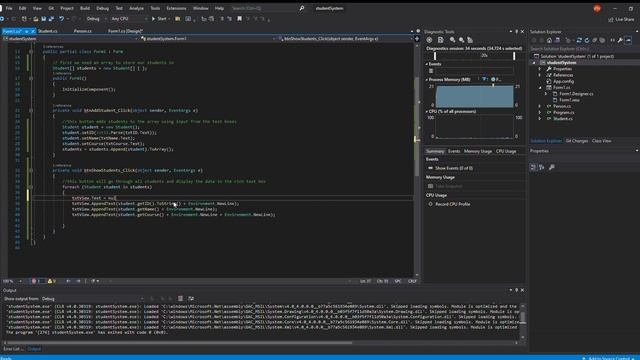Click Reset View in the Diagnostic Tools toolbar

[470, 40]
